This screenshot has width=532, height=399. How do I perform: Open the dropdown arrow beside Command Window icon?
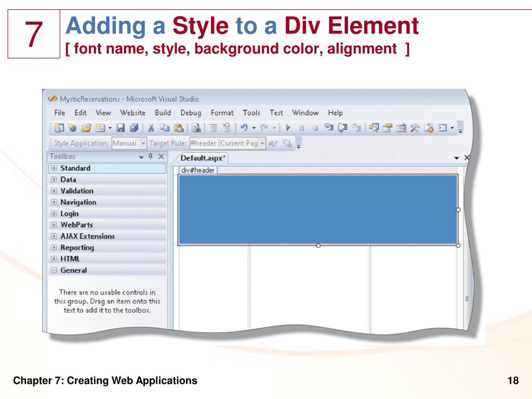(x=452, y=128)
